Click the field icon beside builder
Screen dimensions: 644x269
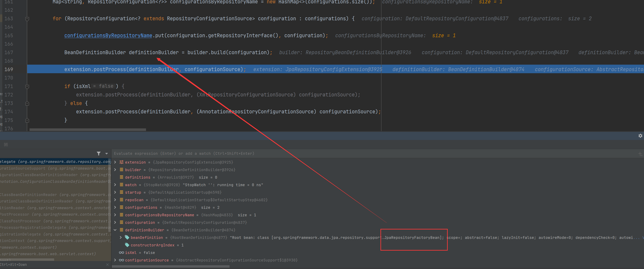(122, 170)
